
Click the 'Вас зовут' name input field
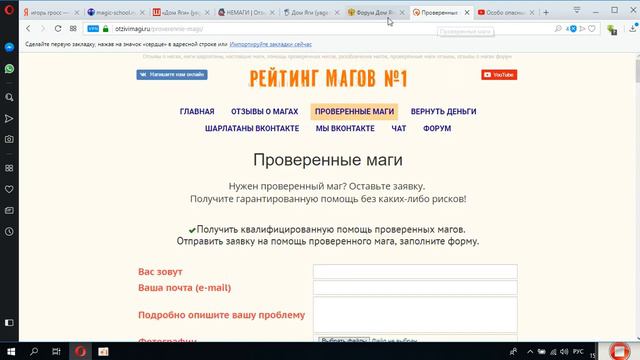click(x=415, y=271)
